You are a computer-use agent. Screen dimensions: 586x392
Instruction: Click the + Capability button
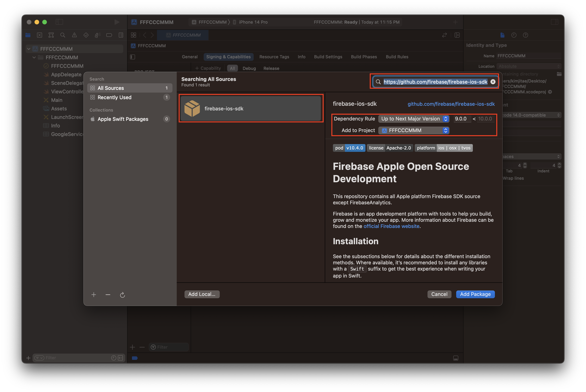click(x=208, y=68)
